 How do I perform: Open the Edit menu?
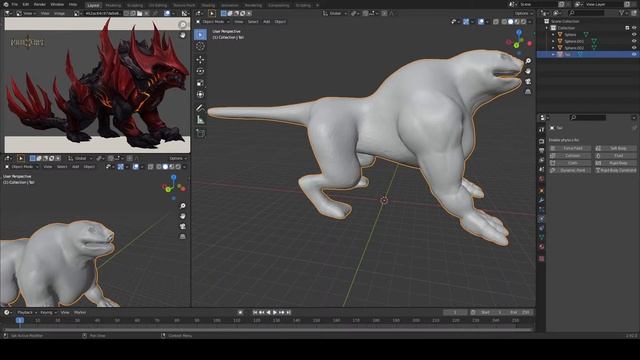tap(26, 4)
